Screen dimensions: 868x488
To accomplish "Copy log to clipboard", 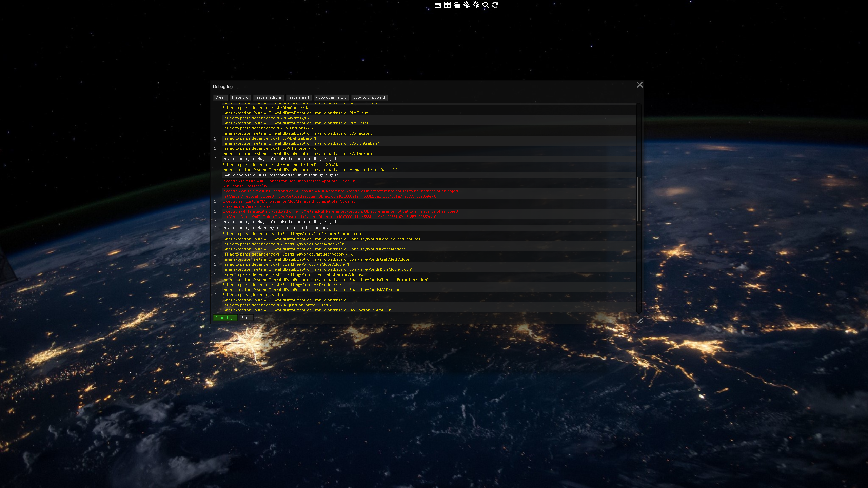I will (x=369, y=97).
